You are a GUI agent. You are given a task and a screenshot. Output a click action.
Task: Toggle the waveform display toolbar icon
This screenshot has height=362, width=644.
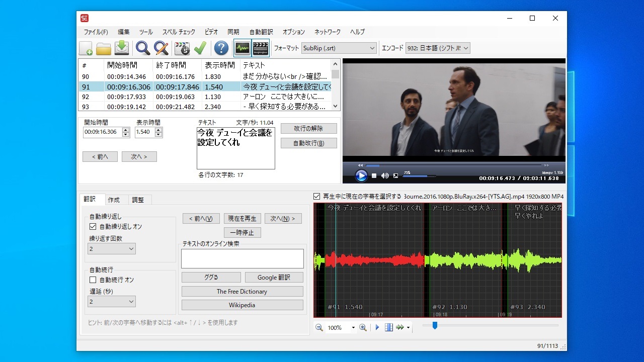click(243, 48)
